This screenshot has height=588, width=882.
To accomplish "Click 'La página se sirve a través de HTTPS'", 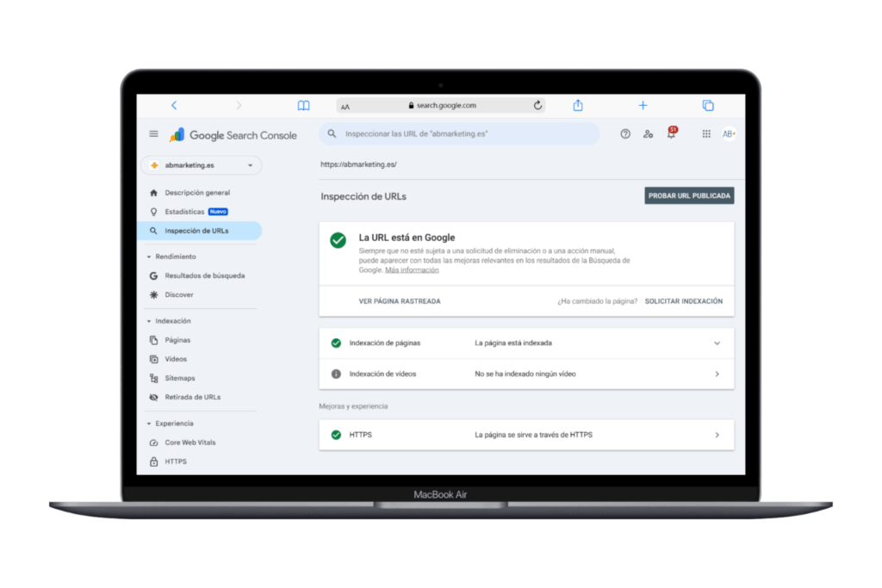I will coord(533,435).
